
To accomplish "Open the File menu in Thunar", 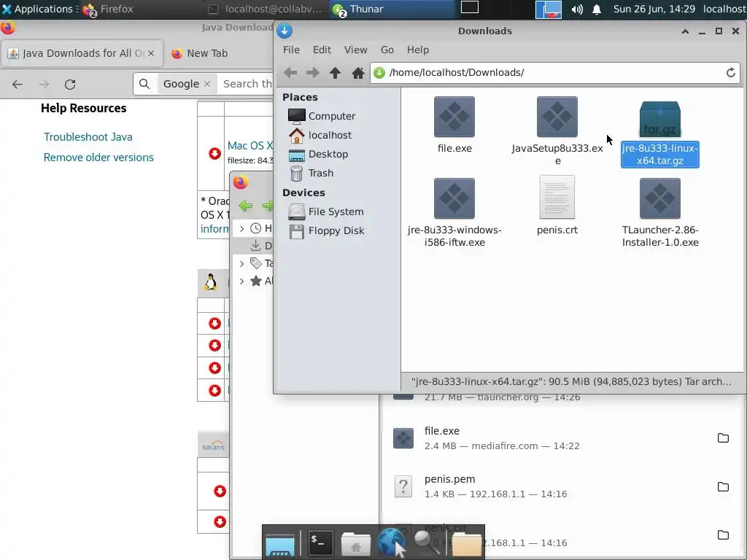I will click(x=291, y=50).
